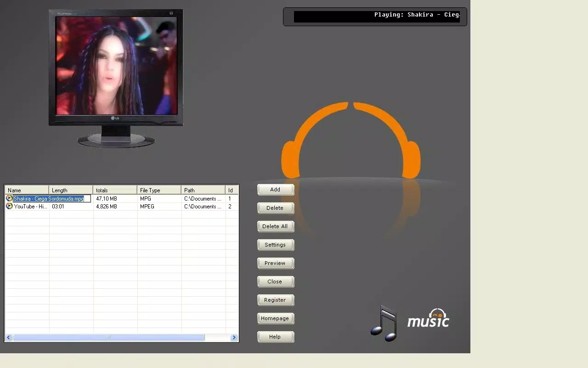Click the totals column header

pos(115,190)
